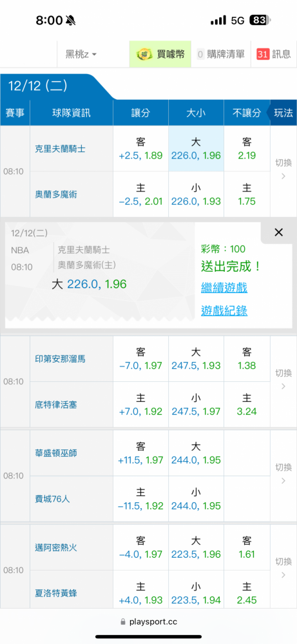Tap the cellular signal bars icon

coord(218,20)
